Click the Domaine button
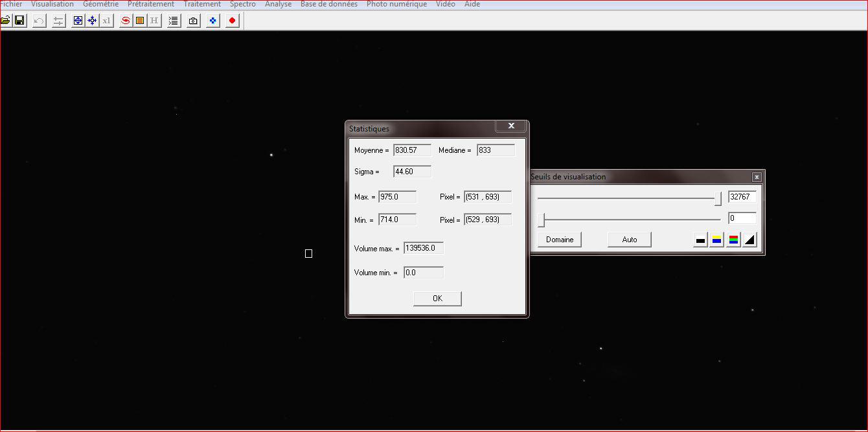The height and width of the screenshot is (432, 868). (x=560, y=240)
